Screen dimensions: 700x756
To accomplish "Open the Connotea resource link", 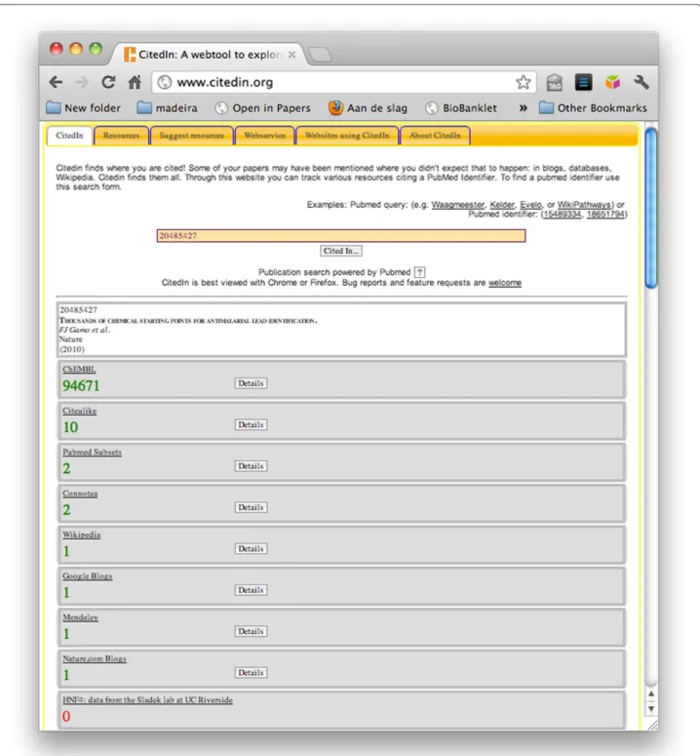I will tap(80, 494).
